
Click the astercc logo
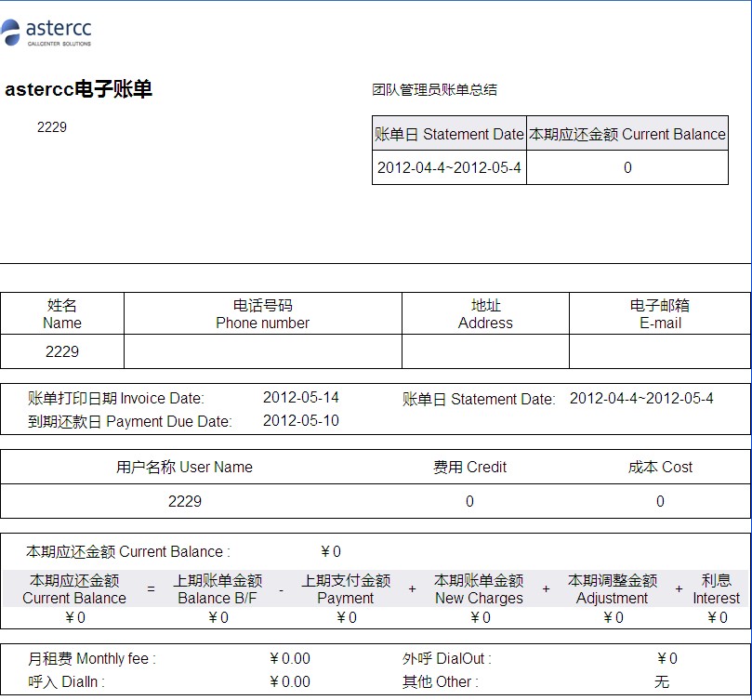point(46,31)
